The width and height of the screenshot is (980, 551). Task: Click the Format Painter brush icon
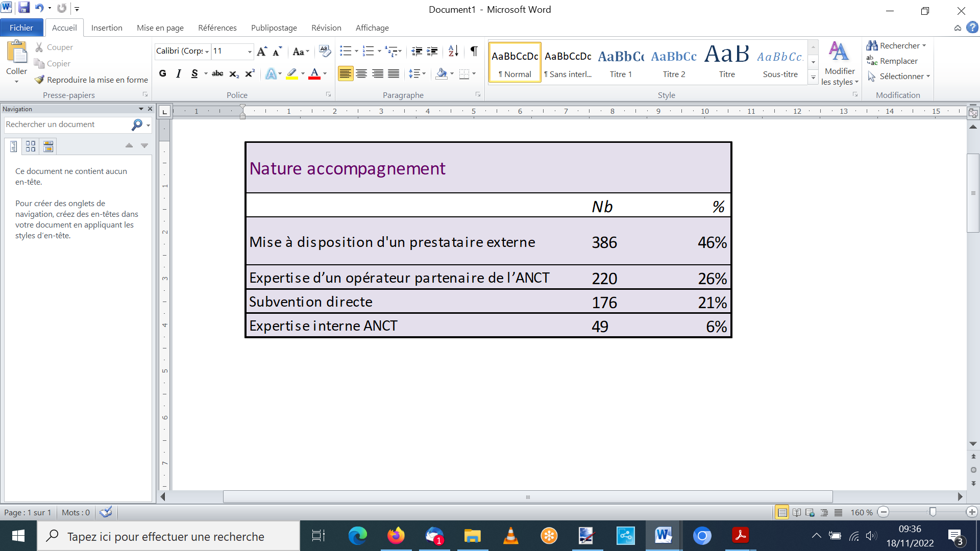coord(39,80)
